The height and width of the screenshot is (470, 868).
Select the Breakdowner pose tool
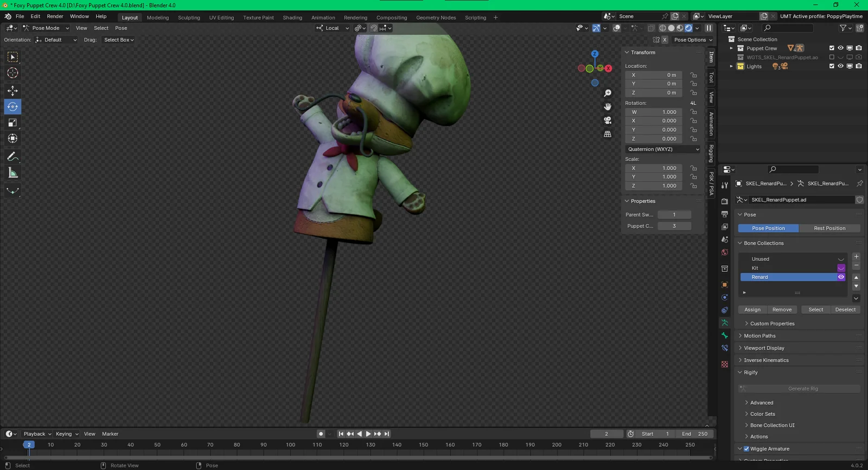pos(12,190)
